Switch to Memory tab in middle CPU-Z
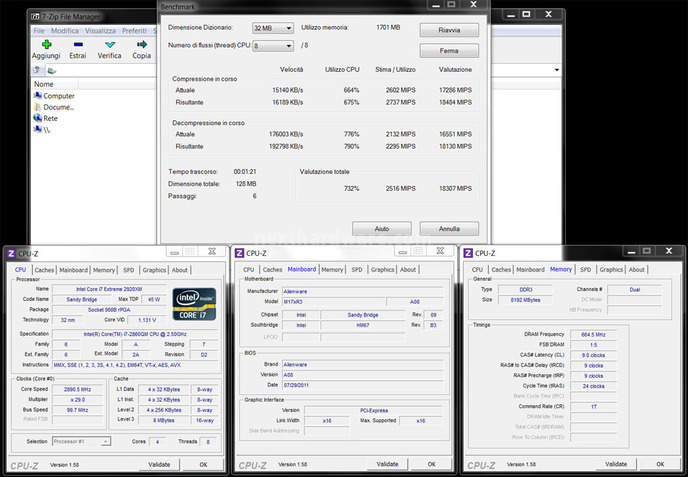688x477 pixels. (332, 269)
